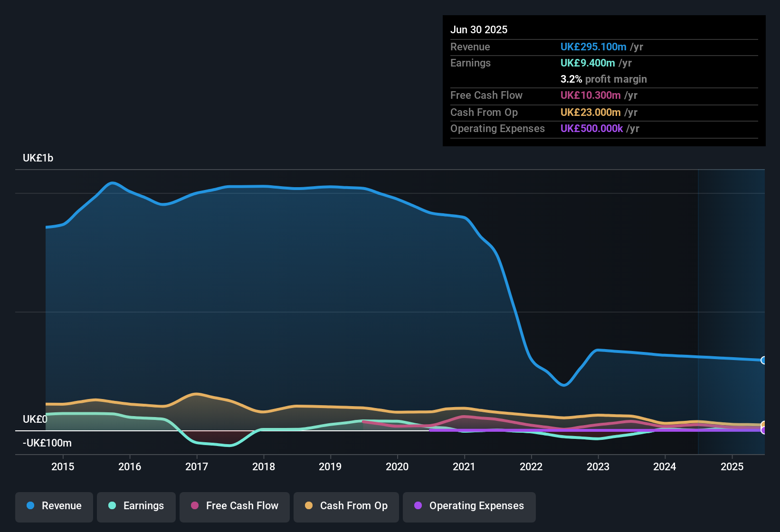Click the Operating Expenses label in tooltip
Screen dimensions: 780x532
click(497, 128)
